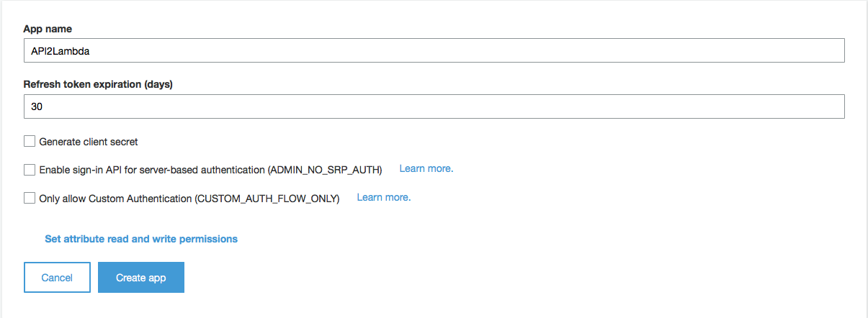This screenshot has width=868, height=318.
Task: Click the CUSTOM_AUTH_FLOW_ONLY text in parentheses
Action: tap(267, 198)
